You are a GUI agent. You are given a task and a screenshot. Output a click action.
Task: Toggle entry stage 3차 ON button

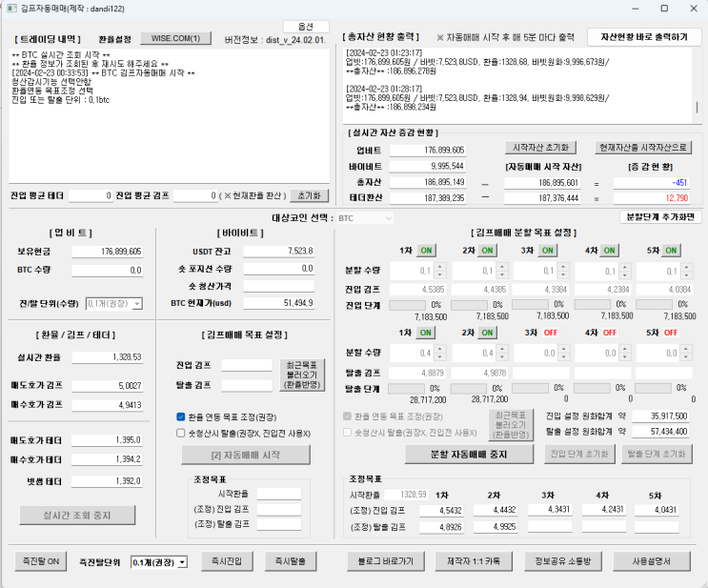coord(548,251)
